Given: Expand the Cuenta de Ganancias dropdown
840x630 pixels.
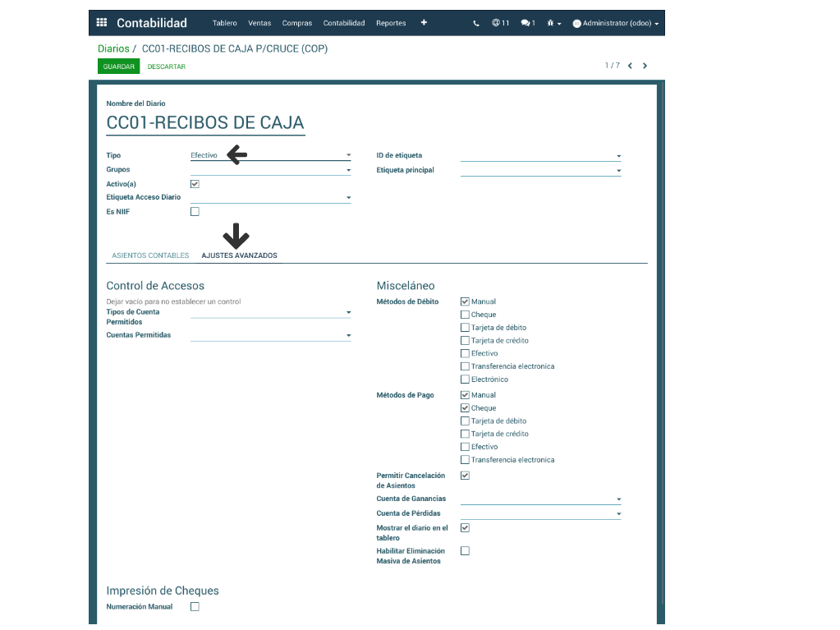Looking at the screenshot, I should (x=540, y=499).
